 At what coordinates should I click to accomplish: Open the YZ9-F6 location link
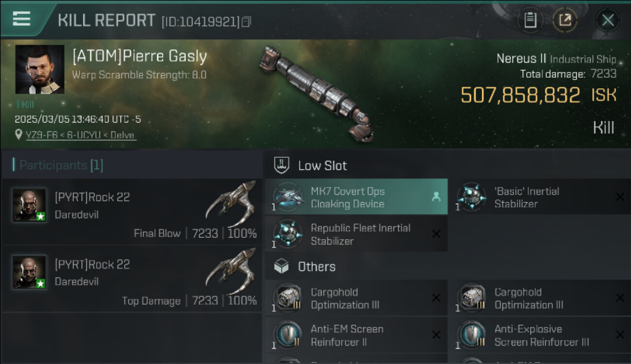[81, 135]
